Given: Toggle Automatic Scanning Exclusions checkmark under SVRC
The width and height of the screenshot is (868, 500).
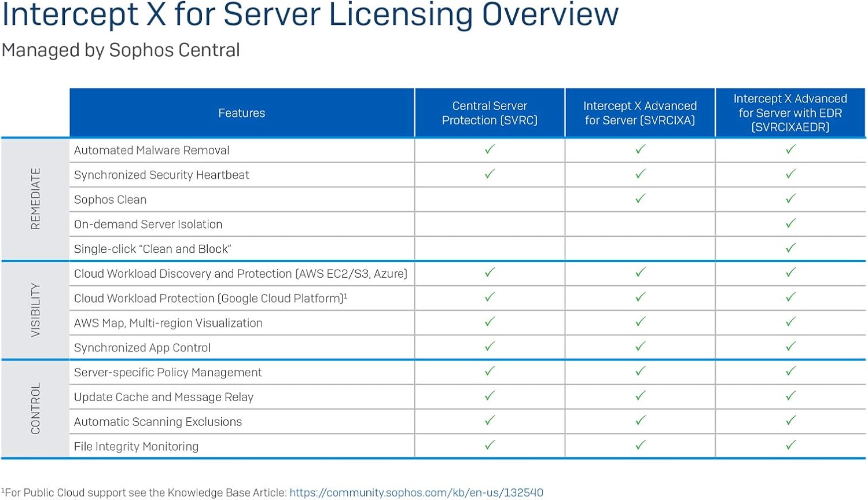Looking at the screenshot, I should coord(489,421).
